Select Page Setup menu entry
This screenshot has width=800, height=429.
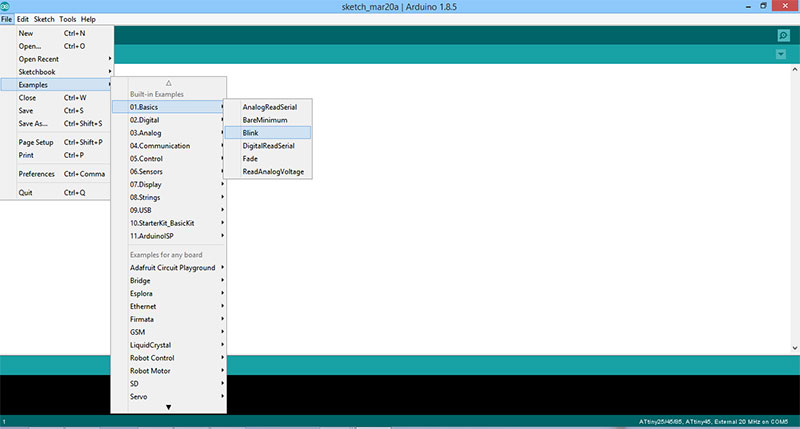57,142
